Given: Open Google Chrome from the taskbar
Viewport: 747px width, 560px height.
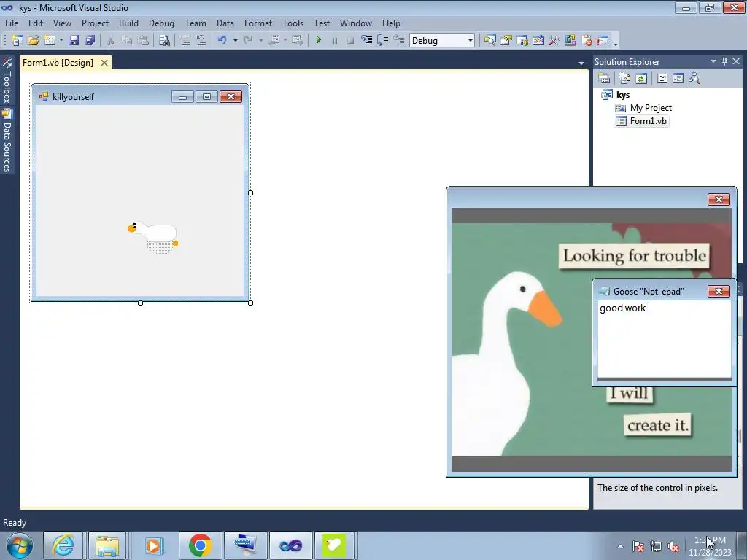Looking at the screenshot, I should coord(200,545).
